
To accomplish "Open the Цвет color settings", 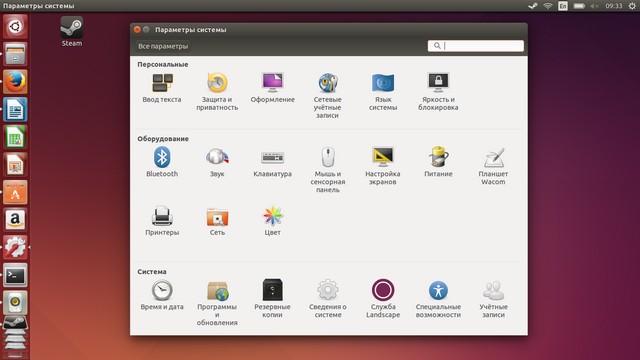I will [x=273, y=221].
